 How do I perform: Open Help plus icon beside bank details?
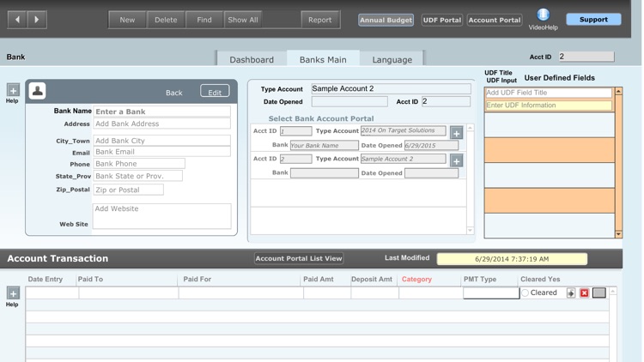click(x=13, y=90)
